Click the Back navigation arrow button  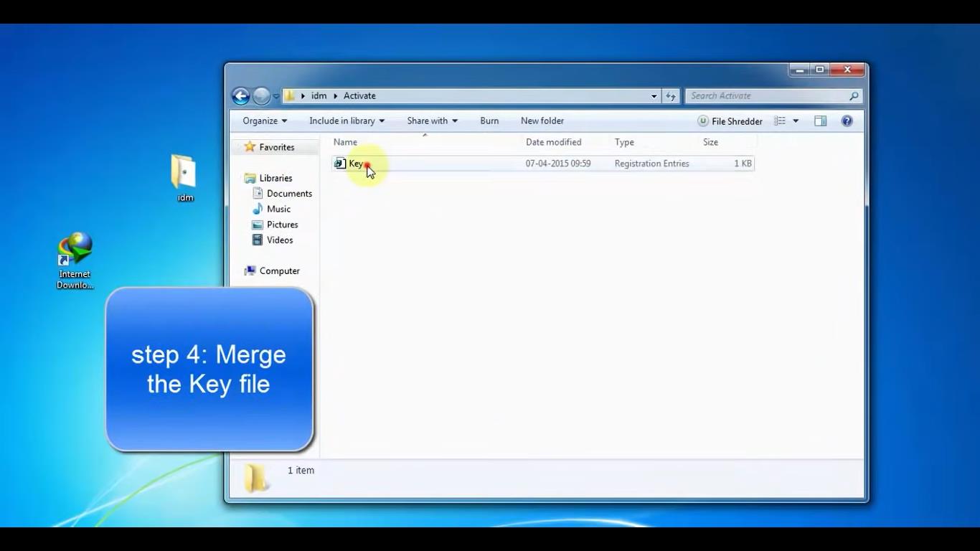click(x=241, y=96)
